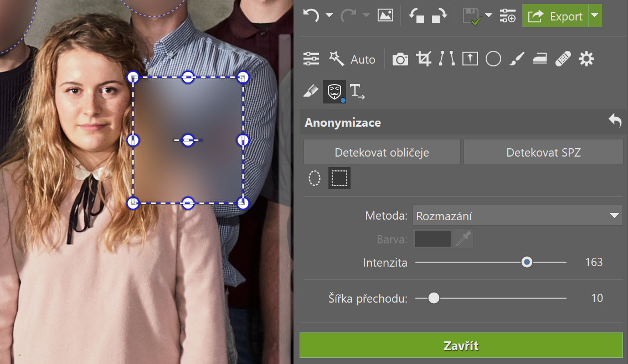Click the Šířka přechodu value 10

pos(597,298)
